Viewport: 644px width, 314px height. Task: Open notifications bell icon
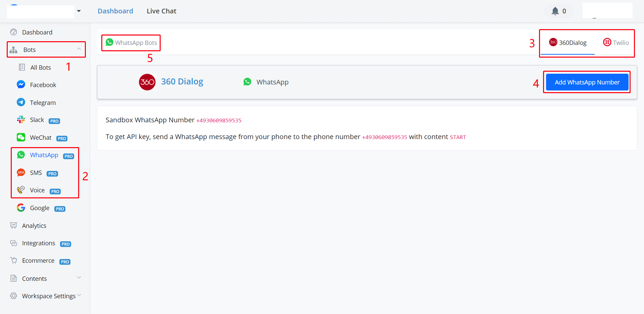coord(555,11)
